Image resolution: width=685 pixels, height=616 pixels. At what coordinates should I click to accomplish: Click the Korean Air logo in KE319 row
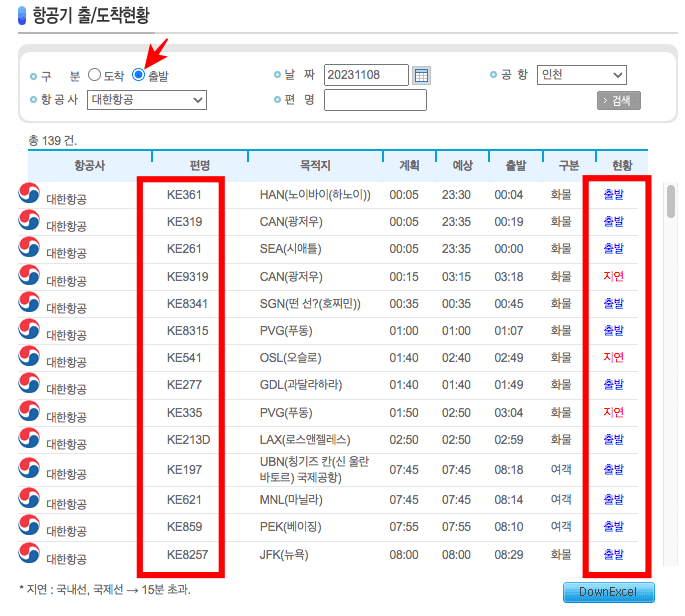[x=29, y=220]
